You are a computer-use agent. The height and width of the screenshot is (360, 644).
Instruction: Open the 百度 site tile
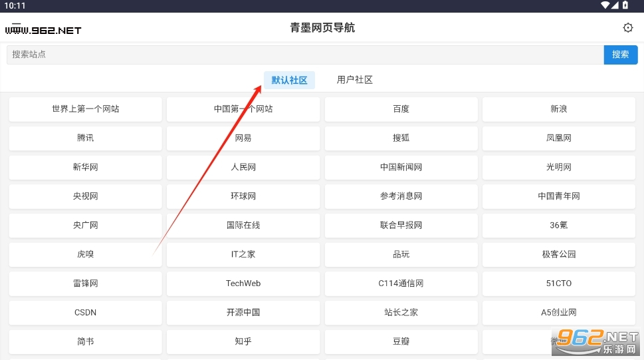click(x=401, y=109)
